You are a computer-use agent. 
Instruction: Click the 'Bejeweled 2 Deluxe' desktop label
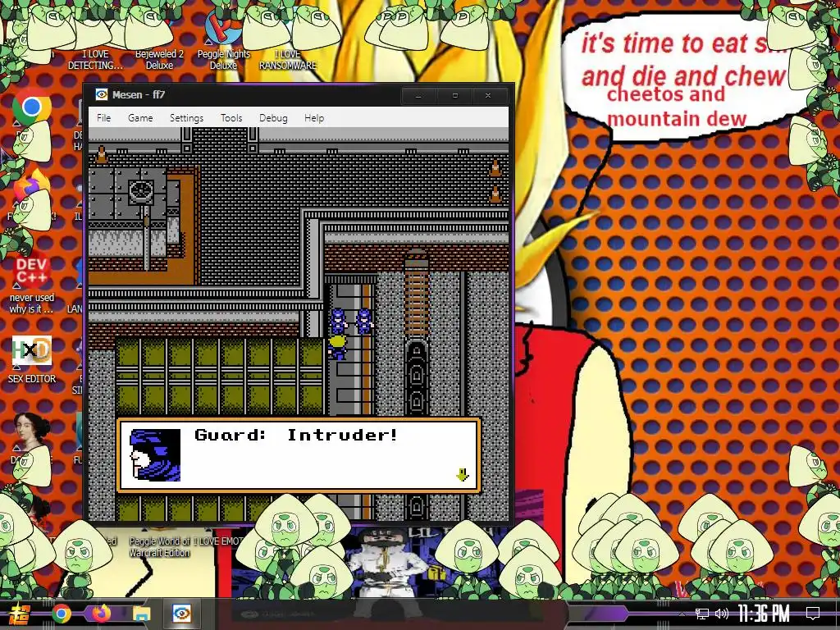(159, 59)
